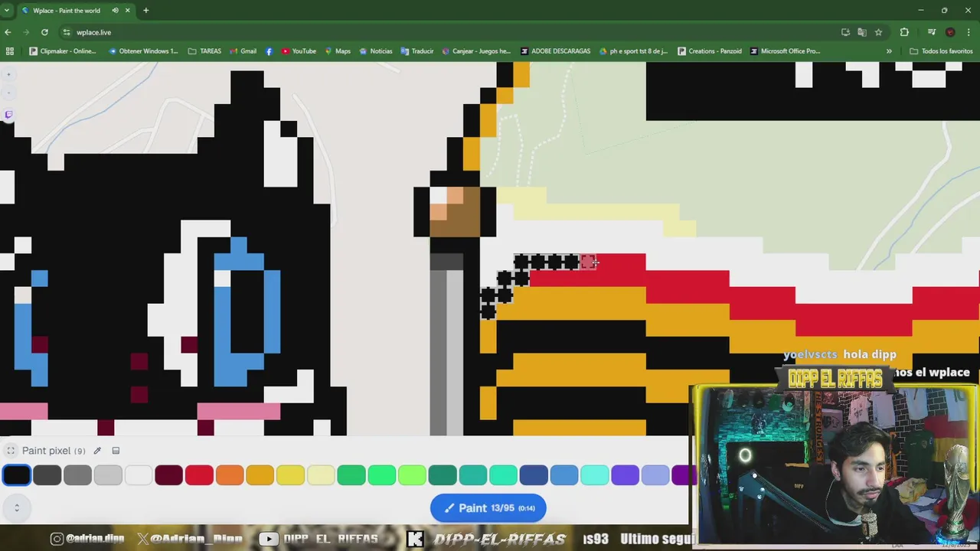Viewport: 980px width, 551px height.
Task: Open Clipmaker - Online bookmark
Action: pyautogui.click(x=63, y=51)
